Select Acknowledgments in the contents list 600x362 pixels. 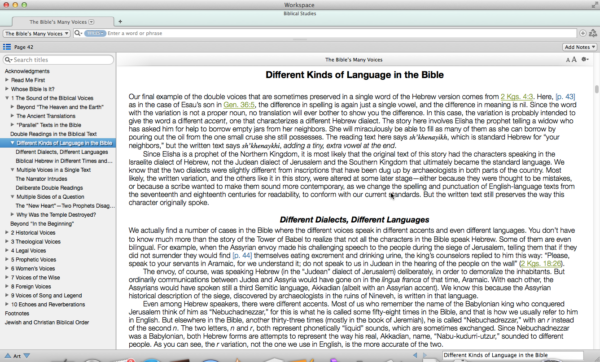point(27,71)
